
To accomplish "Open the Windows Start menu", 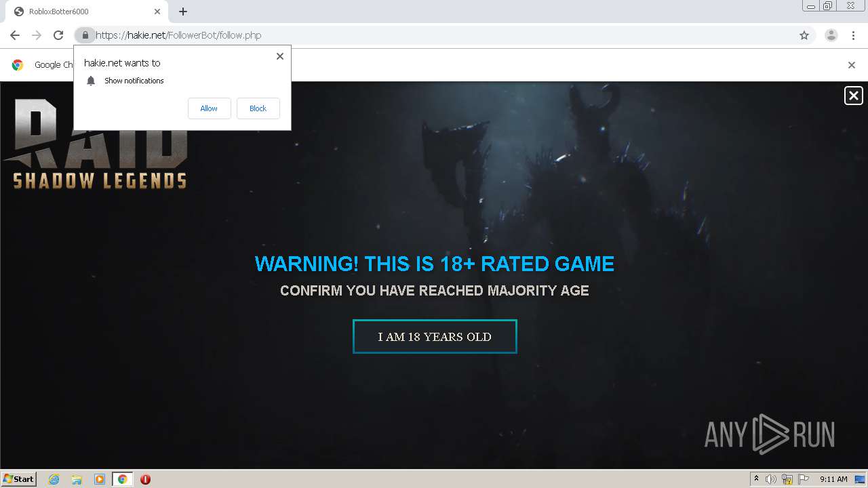I will (x=19, y=479).
